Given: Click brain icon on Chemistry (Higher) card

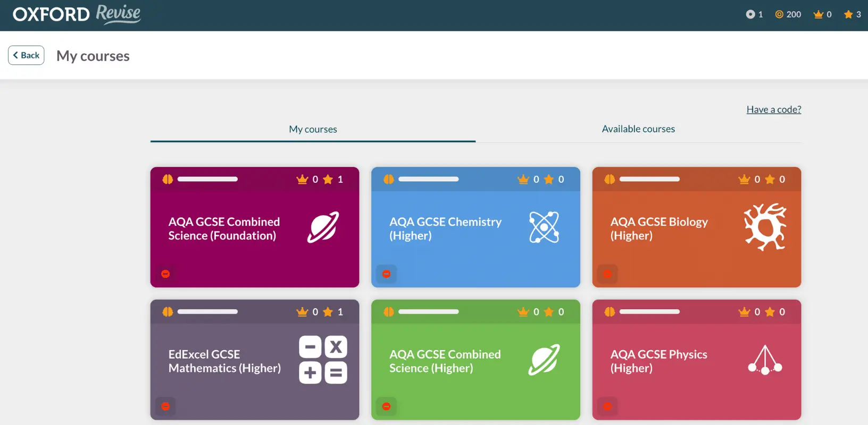Looking at the screenshot, I should pos(389,179).
